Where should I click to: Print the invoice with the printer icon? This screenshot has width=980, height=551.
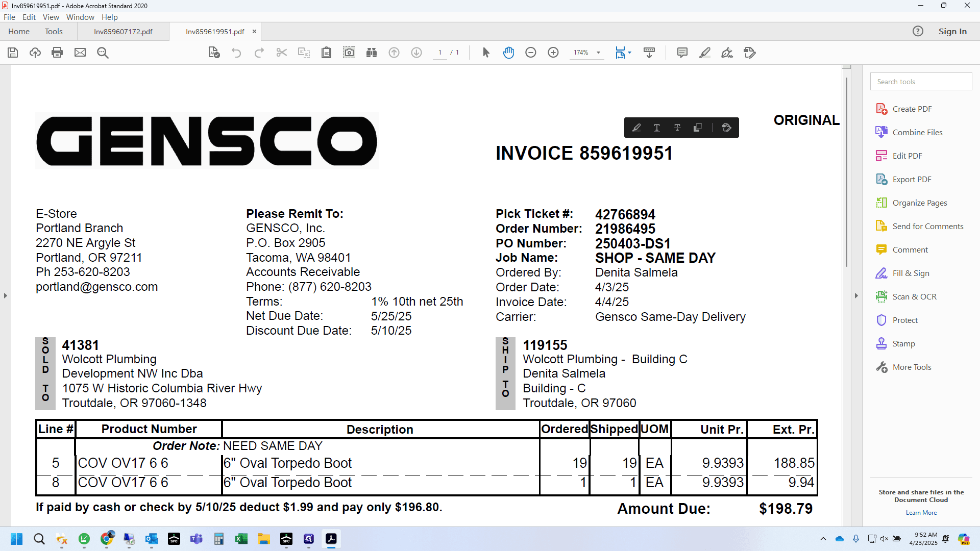[57, 53]
